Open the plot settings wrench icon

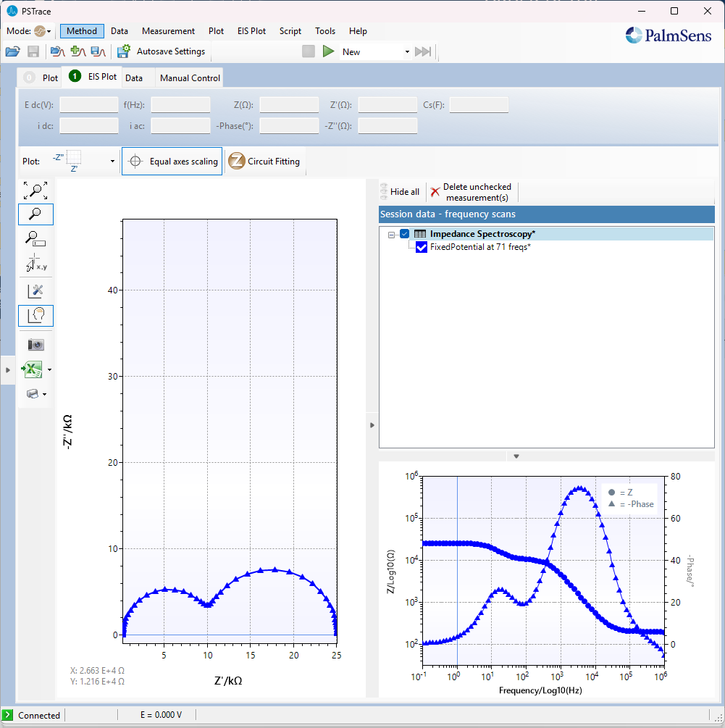click(35, 291)
